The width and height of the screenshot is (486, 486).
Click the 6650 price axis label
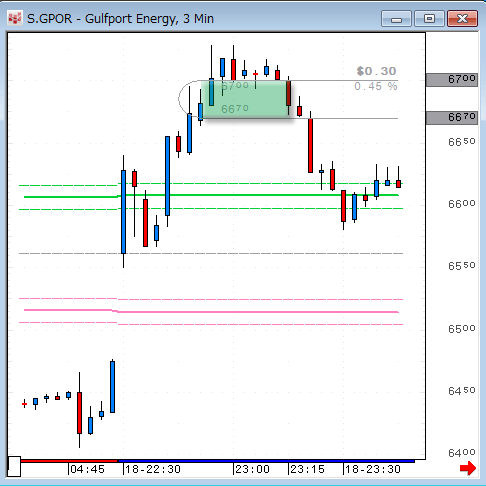click(x=462, y=142)
